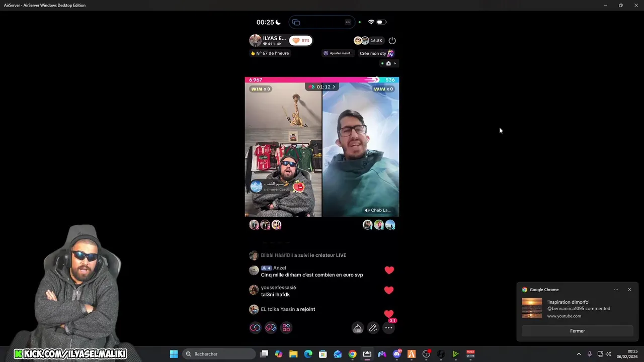Tap the phone screen-mirroring icon in the dynamic island
Image resolution: width=644 pixels, height=362 pixels.
(x=296, y=22)
